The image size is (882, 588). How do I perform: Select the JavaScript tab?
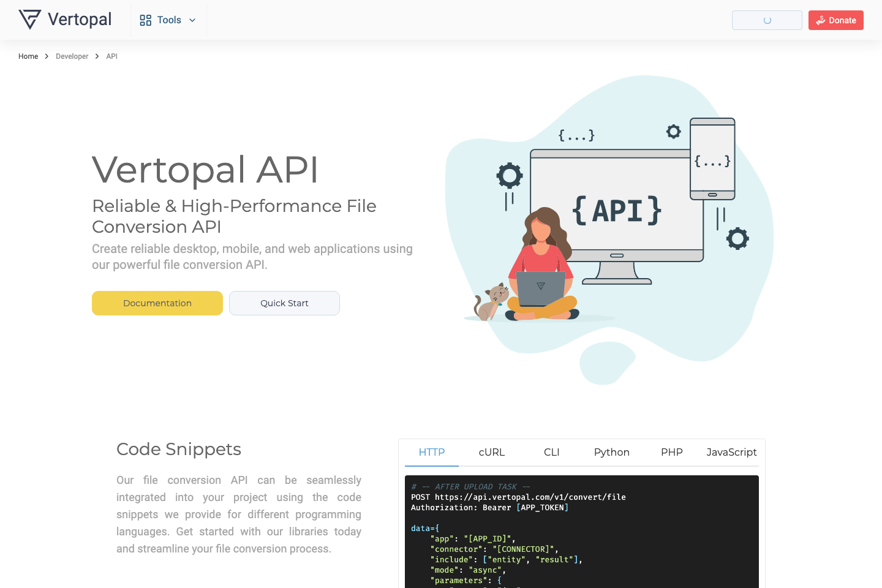coord(731,452)
